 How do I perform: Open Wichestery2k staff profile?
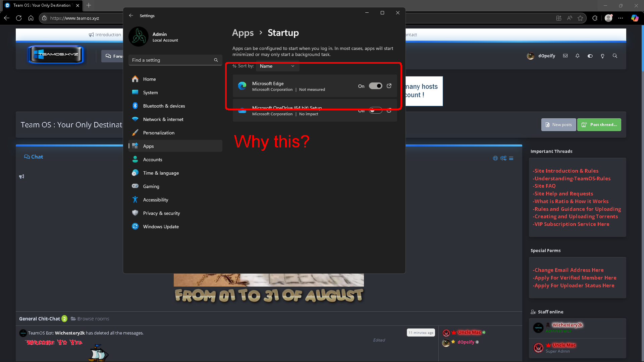click(568, 325)
